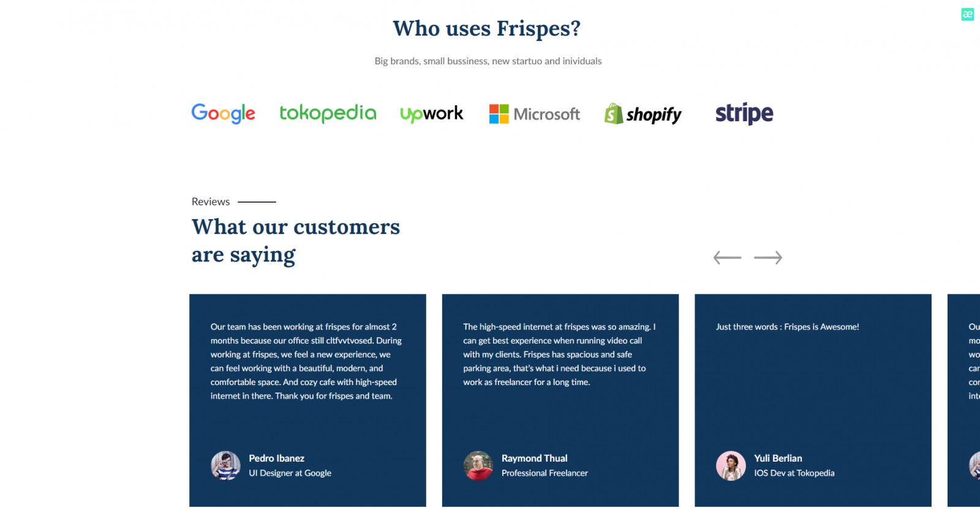Click the Microsoft logo
This screenshot has height=510, width=980.
[x=534, y=114]
